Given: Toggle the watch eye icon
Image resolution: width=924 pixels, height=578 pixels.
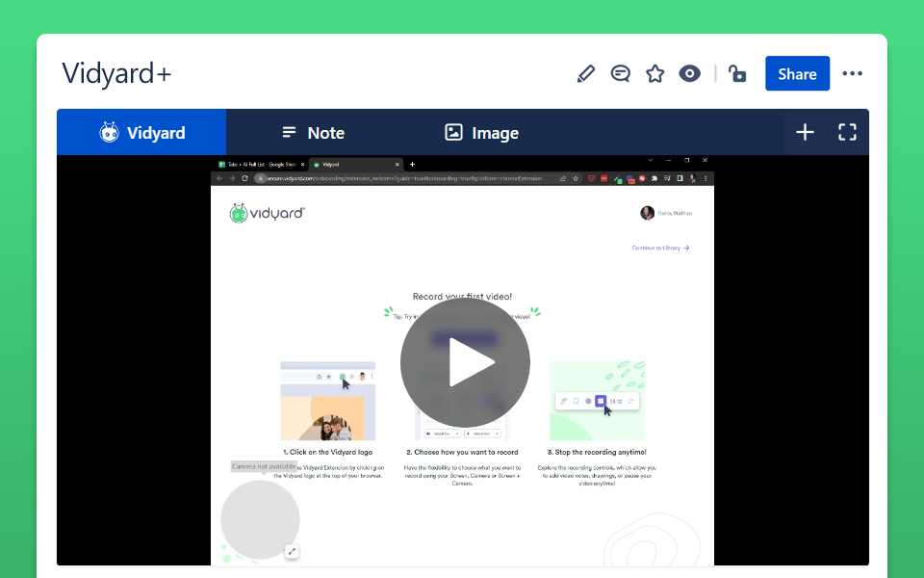Looking at the screenshot, I should [689, 74].
